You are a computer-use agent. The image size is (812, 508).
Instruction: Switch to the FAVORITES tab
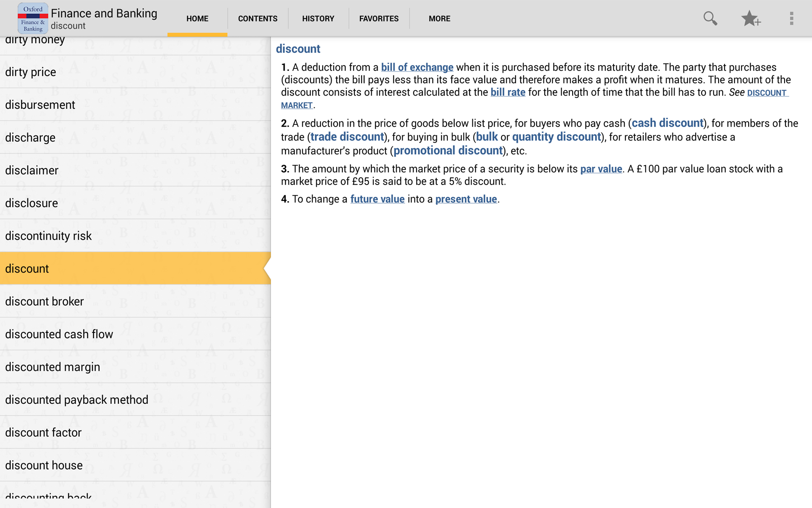tap(379, 19)
